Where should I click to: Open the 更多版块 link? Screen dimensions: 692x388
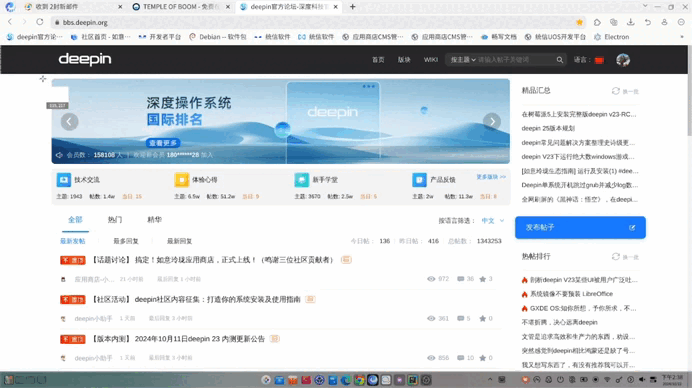point(491,177)
